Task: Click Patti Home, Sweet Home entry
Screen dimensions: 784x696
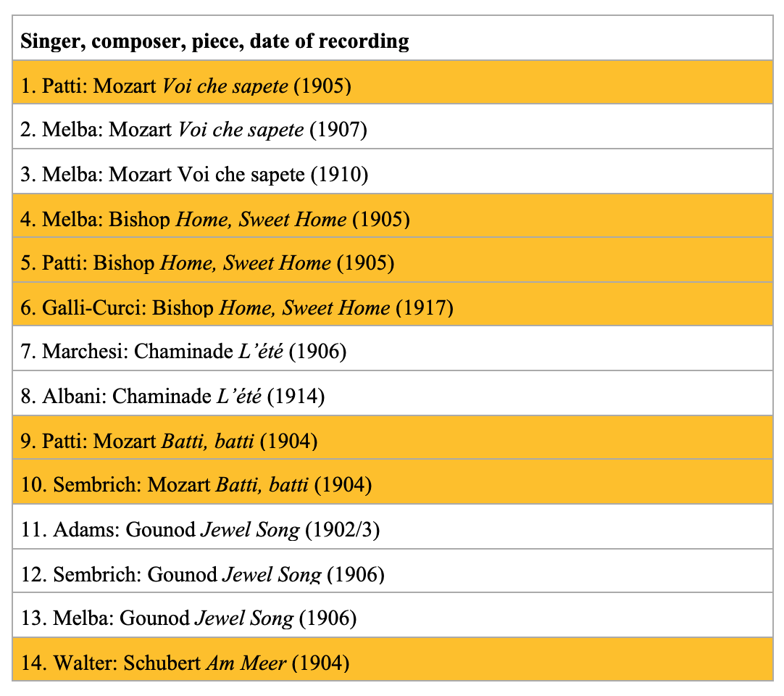Action: tap(207, 262)
